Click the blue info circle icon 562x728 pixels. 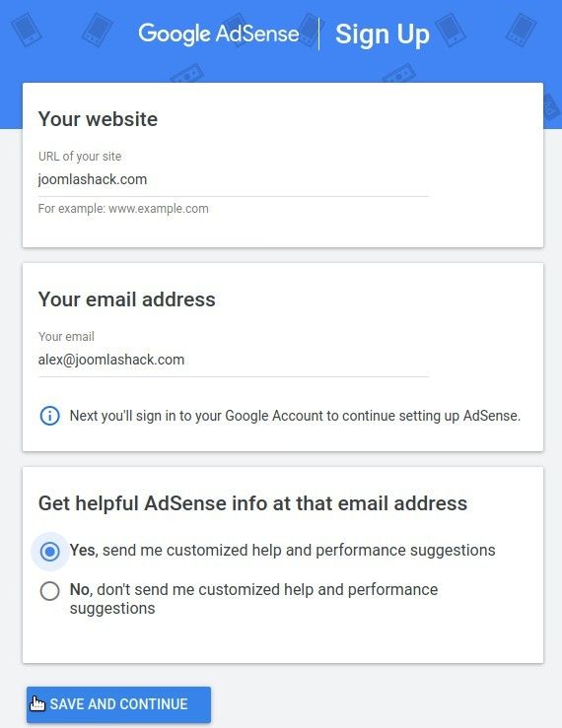49,416
